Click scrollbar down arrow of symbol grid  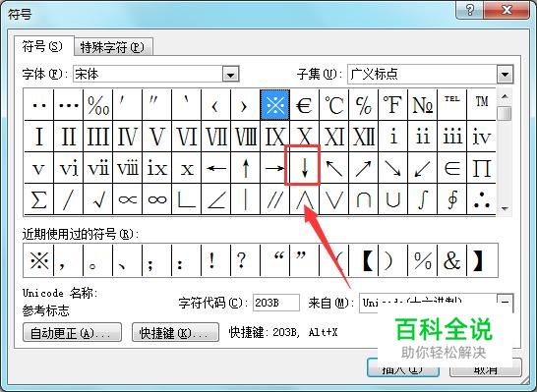pos(505,208)
